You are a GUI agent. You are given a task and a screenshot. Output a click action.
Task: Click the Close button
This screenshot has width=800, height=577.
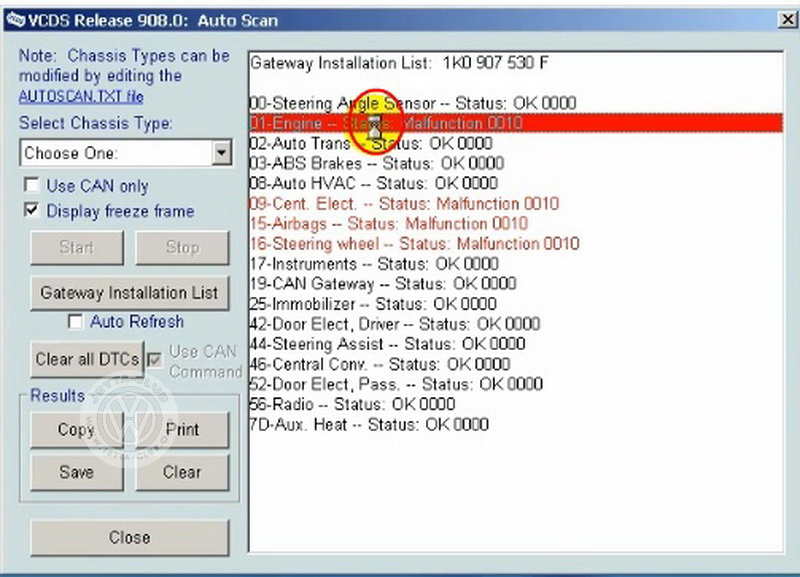[x=130, y=537]
